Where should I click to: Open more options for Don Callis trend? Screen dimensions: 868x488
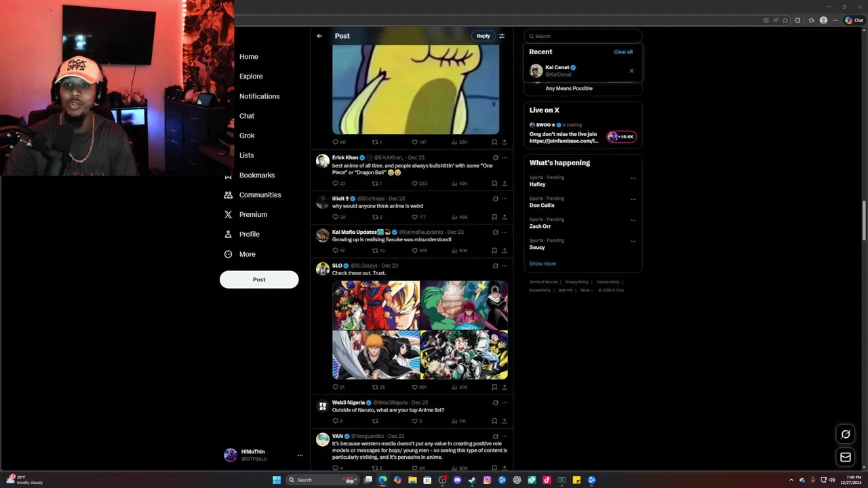633,199
